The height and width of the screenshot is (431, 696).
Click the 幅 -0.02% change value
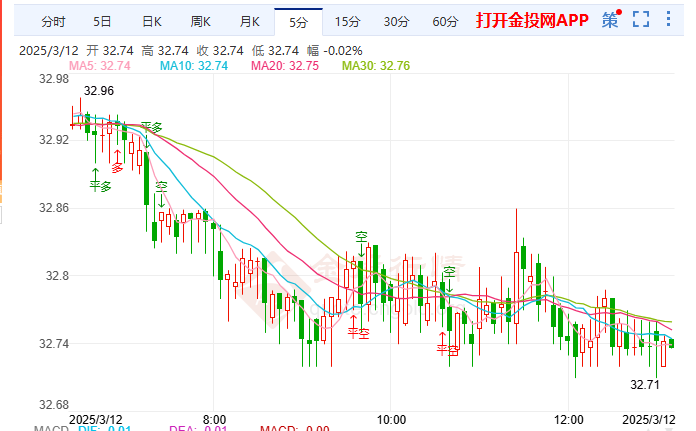pyautogui.click(x=334, y=51)
